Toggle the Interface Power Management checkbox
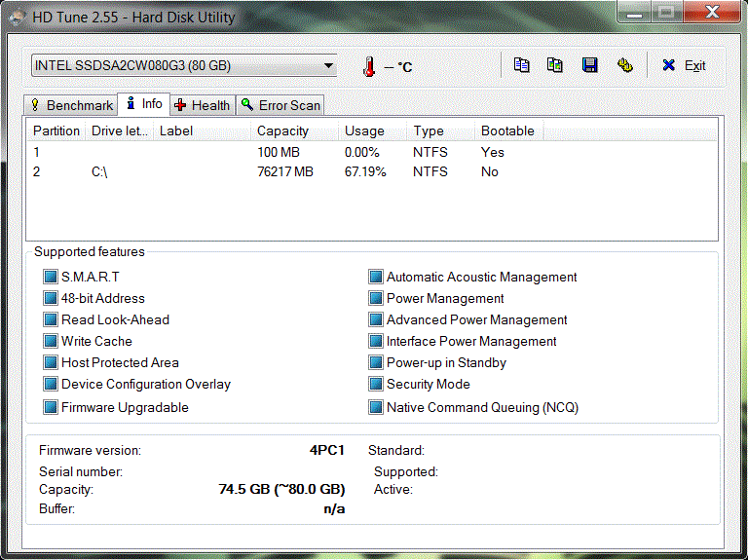Viewport: 748px width, 560px height. coord(375,341)
